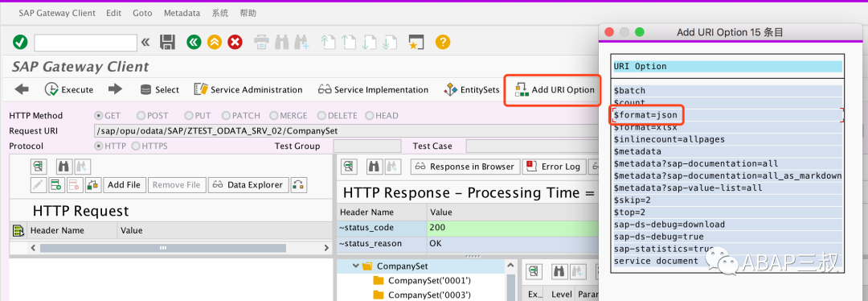The width and height of the screenshot is (868, 301).
Task: Click the Previous Page icon
Action: pos(349,42)
